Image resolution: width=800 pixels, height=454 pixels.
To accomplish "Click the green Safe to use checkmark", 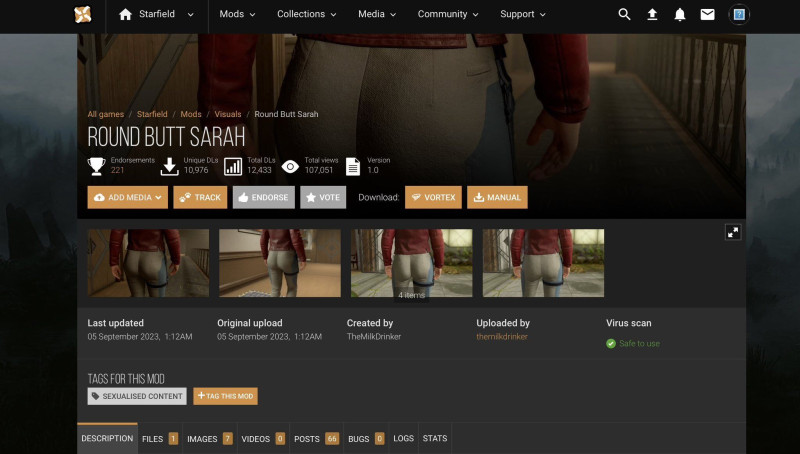I will pyautogui.click(x=611, y=343).
